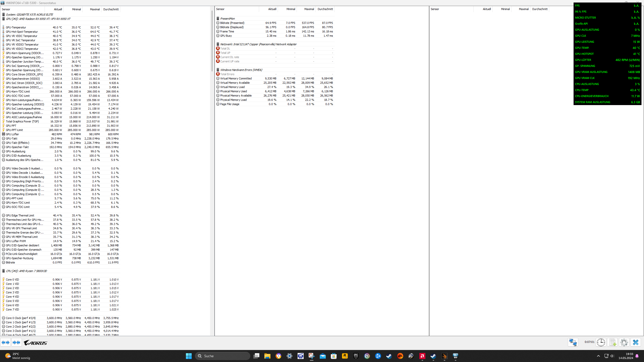Select GPU Radeon RX 6950 XT header
The image size is (644, 362).
click(x=38, y=19)
